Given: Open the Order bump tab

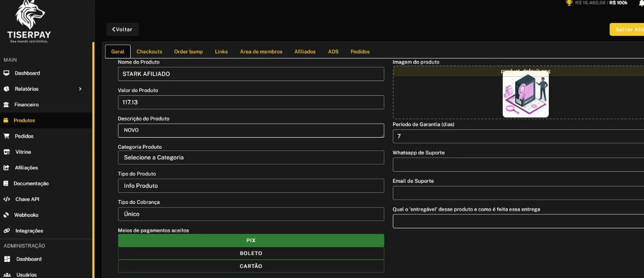Looking at the screenshot, I should point(188,52).
